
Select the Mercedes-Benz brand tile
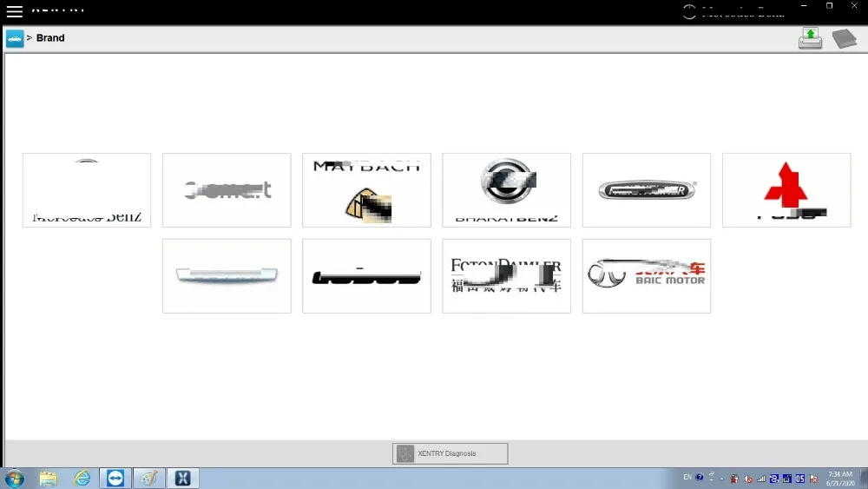(x=87, y=190)
